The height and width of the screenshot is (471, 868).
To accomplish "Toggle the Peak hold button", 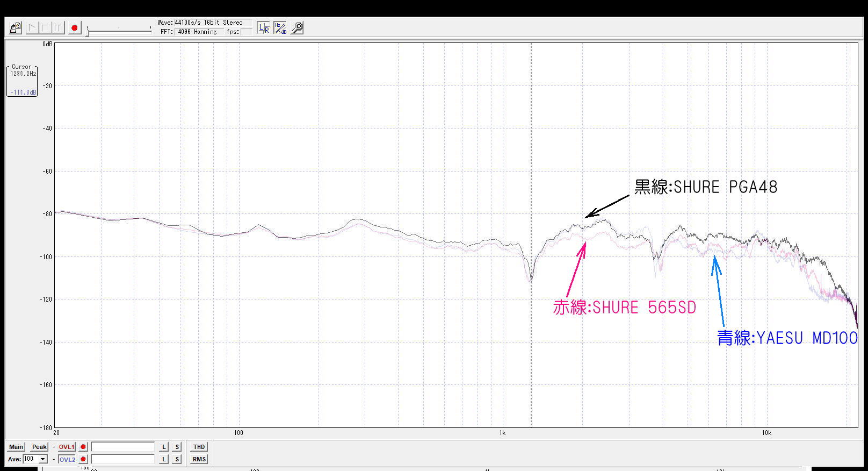I will [39, 447].
